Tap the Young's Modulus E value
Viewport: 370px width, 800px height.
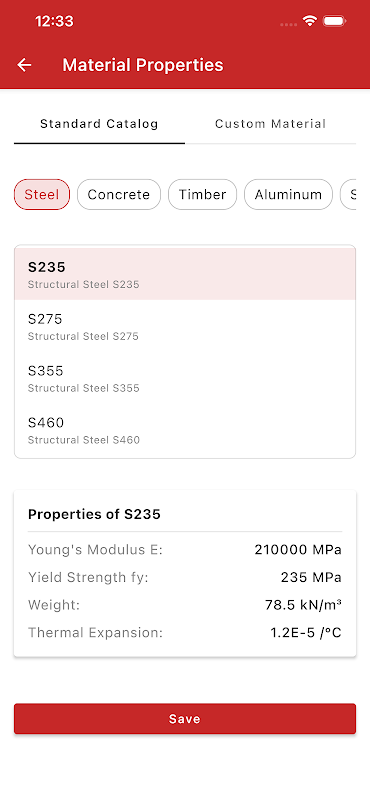(x=298, y=550)
